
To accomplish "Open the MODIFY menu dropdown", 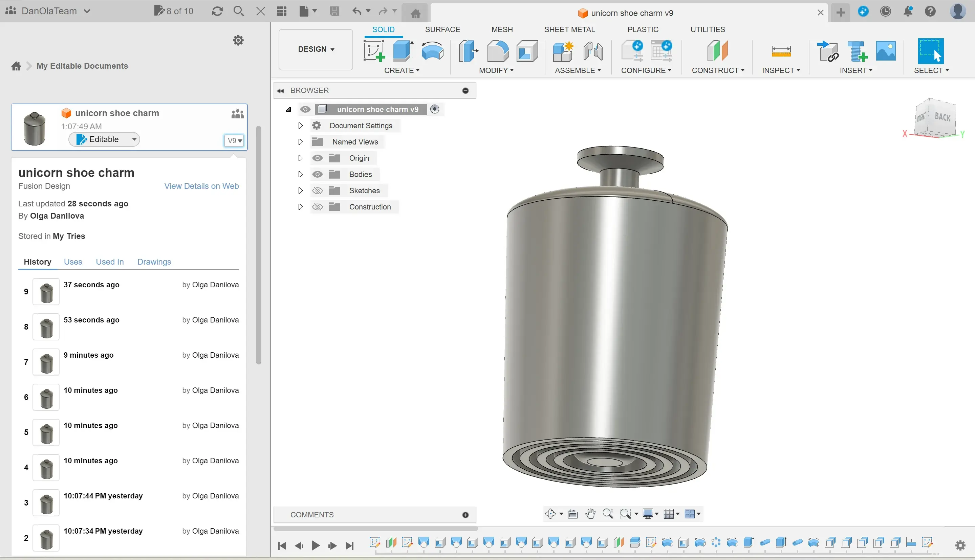I will coord(496,70).
